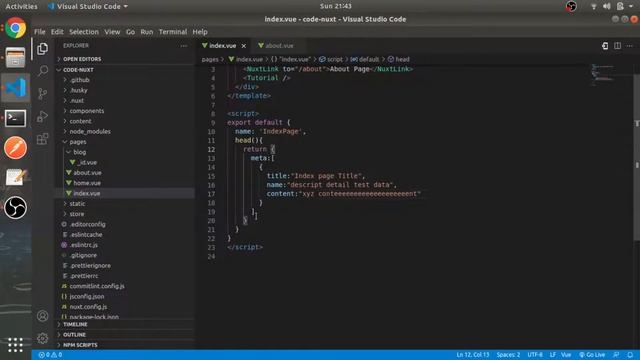Image resolution: width=640 pixels, height=360 pixels.
Task: Click OBS tray icon in top bar
Action: (x=571, y=6)
